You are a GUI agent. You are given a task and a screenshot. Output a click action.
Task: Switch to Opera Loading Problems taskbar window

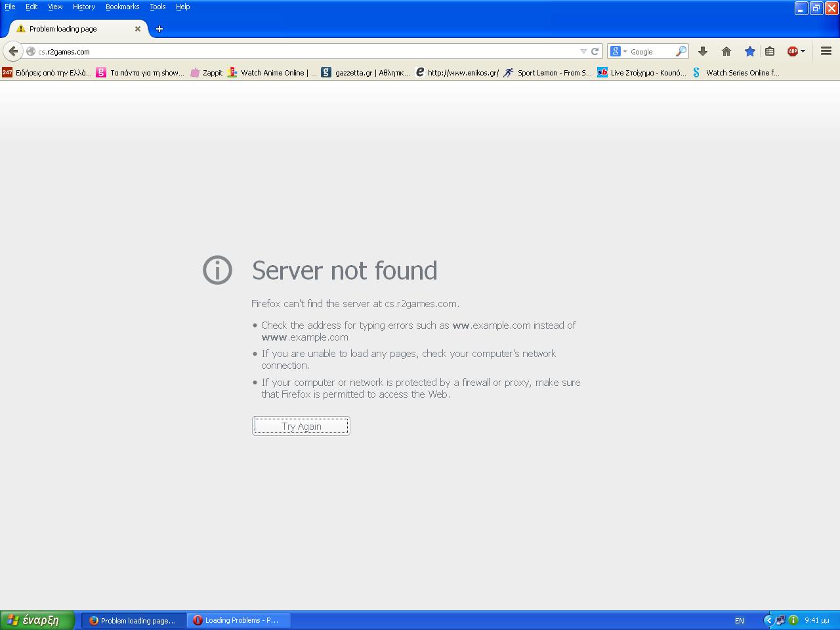tap(239, 620)
